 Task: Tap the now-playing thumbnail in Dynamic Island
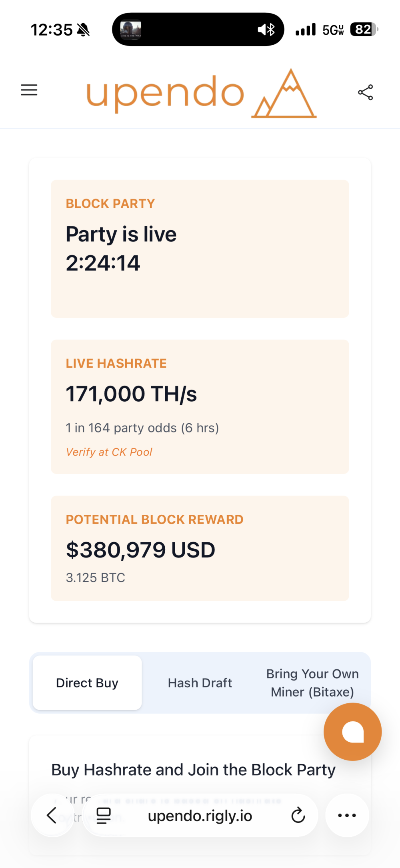[x=131, y=30]
